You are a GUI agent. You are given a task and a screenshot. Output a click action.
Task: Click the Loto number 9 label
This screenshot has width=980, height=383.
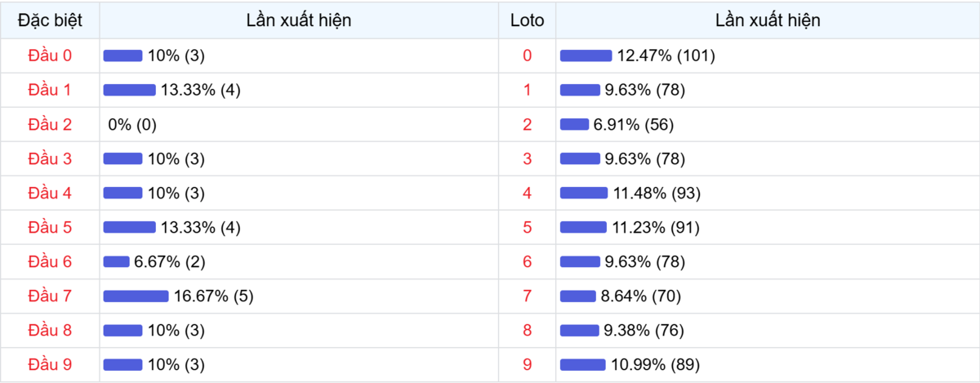(527, 364)
